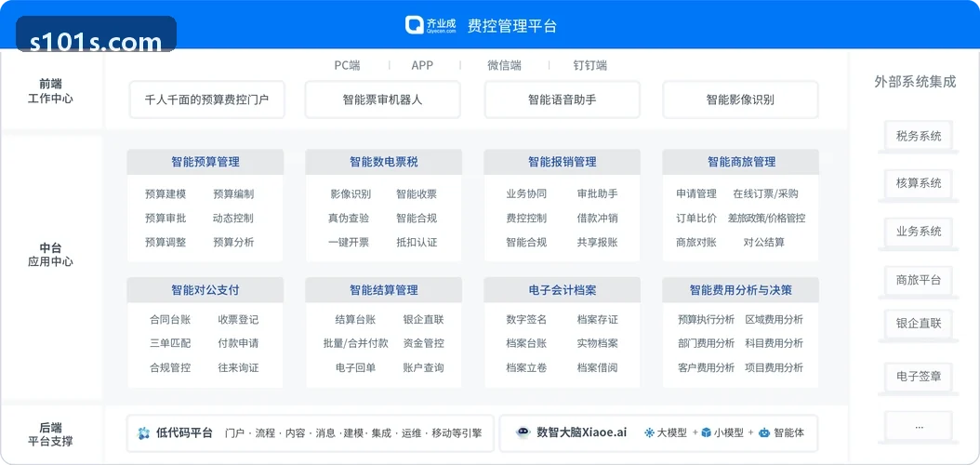Click the 小模型 cube icon
The height and width of the screenshot is (465, 980).
click(707, 432)
